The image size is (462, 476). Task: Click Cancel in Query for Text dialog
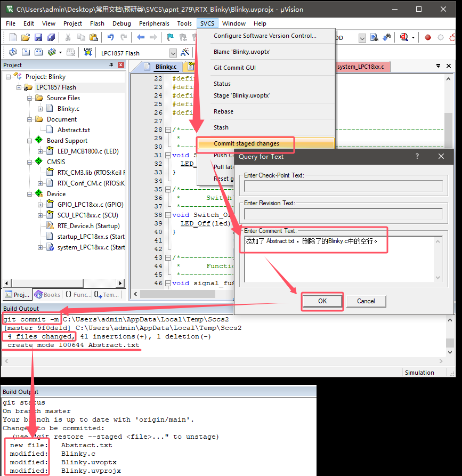(366, 301)
